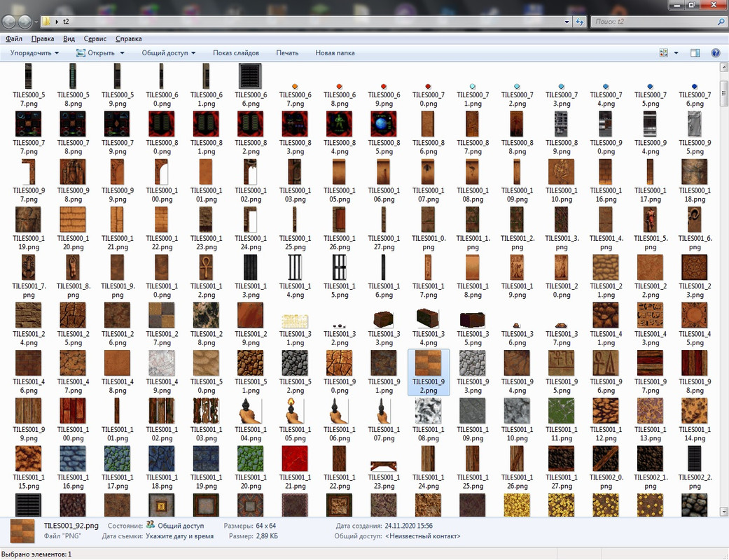Select the TILES000_76.png dark blue dot

695,86
